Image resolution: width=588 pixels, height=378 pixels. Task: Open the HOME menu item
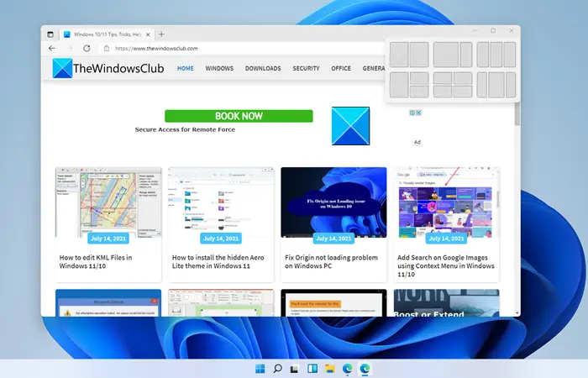pyautogui.click(x=186, y=68)
